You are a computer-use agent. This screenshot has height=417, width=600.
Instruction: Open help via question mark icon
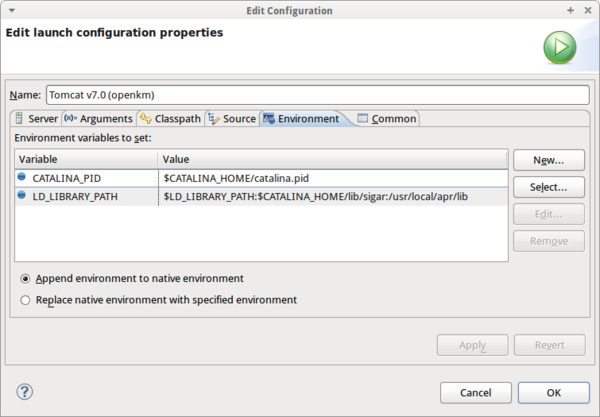pos(26,391)
